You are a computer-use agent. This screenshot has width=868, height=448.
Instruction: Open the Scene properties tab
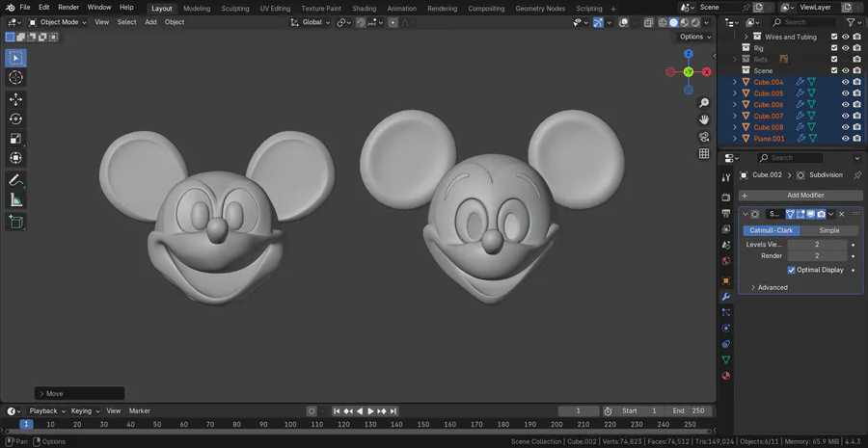[726, 245]
